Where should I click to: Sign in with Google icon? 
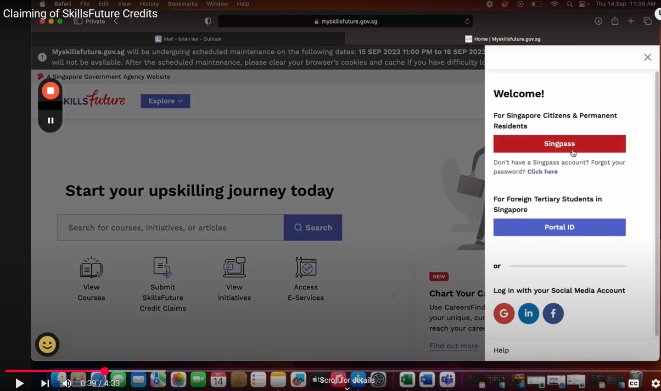point(504,313)
